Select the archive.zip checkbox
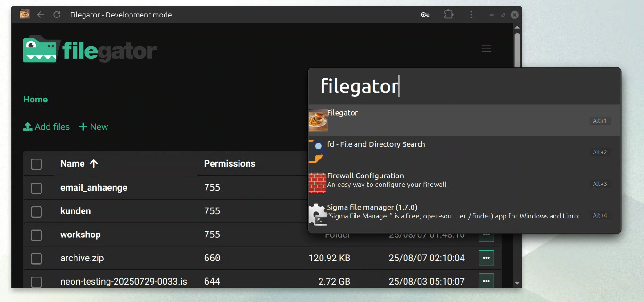Image resolution: width=644 pixels, height=302 pixels. click(x=36, y=259)
